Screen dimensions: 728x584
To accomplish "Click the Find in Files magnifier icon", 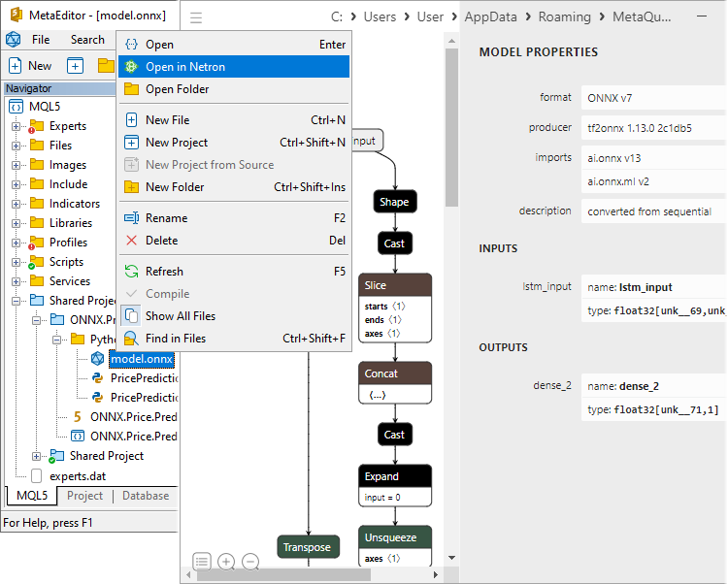I will click(131, 339).
